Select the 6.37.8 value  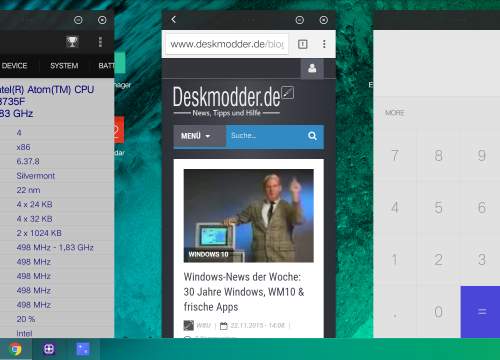click(x=28, y=161)
